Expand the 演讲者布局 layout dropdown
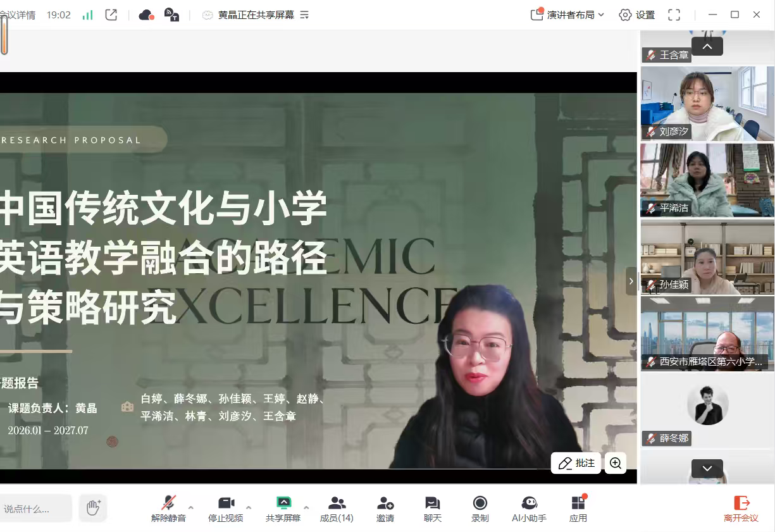 567,15
